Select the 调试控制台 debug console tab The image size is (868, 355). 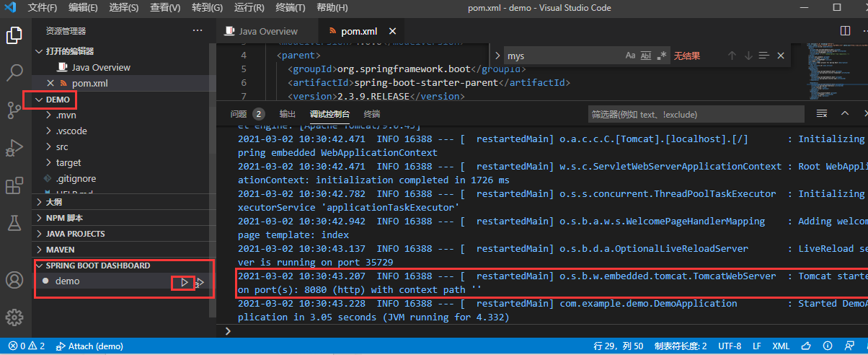click(x=329, y=114)
